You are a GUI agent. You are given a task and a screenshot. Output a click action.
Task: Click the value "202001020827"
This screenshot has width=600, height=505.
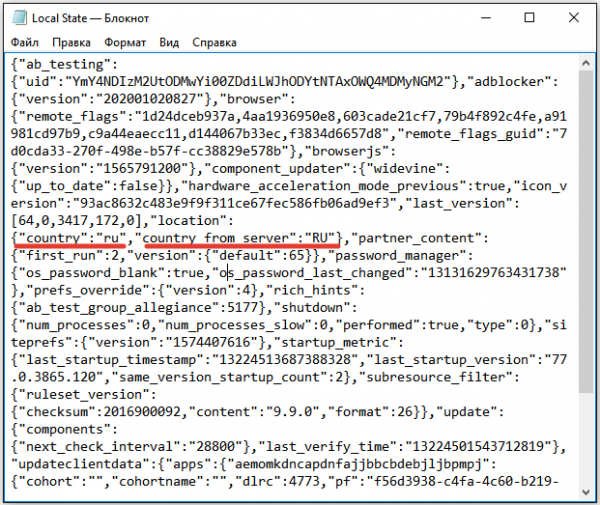pos(150,99)
